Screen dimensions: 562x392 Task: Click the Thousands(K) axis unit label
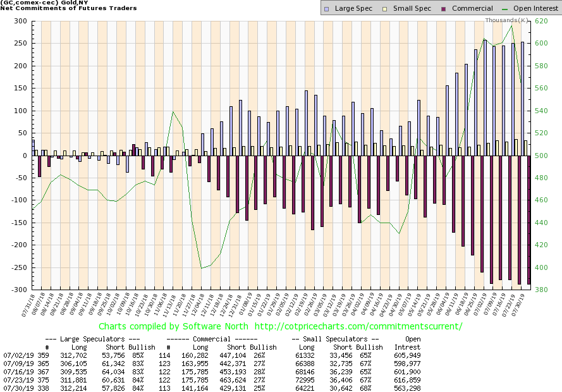point(506,20)
